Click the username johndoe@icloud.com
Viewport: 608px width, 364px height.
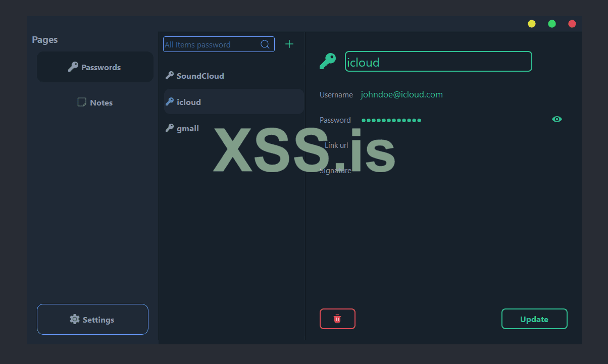point(401,94)
